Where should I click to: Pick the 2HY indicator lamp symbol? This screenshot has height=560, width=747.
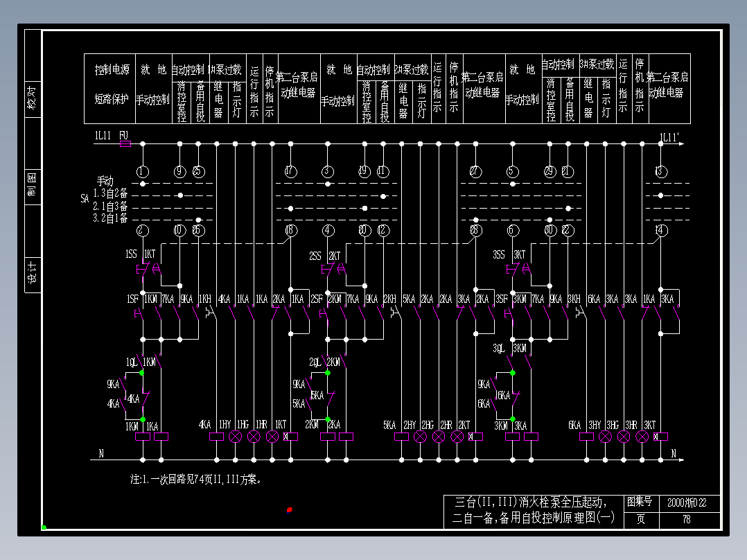[420, 437]
